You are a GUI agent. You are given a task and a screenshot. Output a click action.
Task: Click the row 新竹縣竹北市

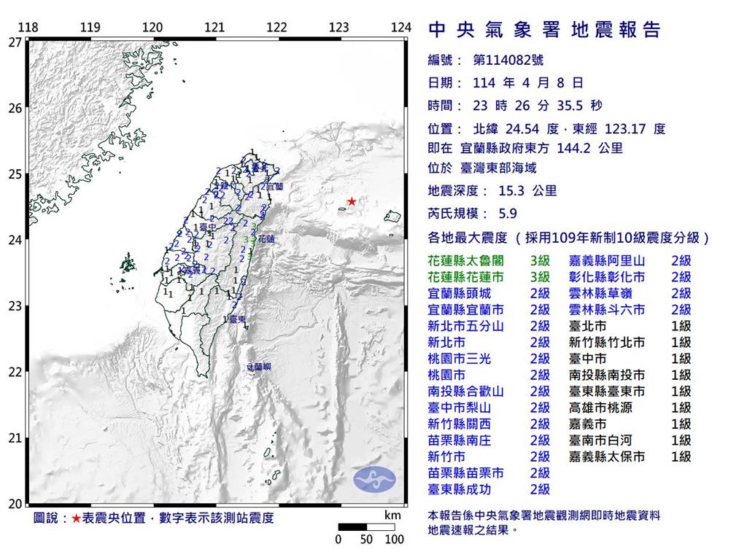[x=630, y=343]
